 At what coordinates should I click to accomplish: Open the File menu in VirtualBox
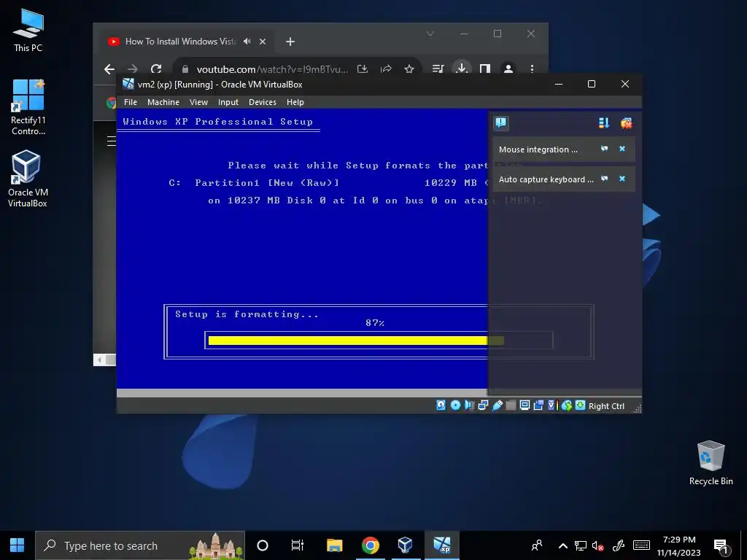[131, 102]
